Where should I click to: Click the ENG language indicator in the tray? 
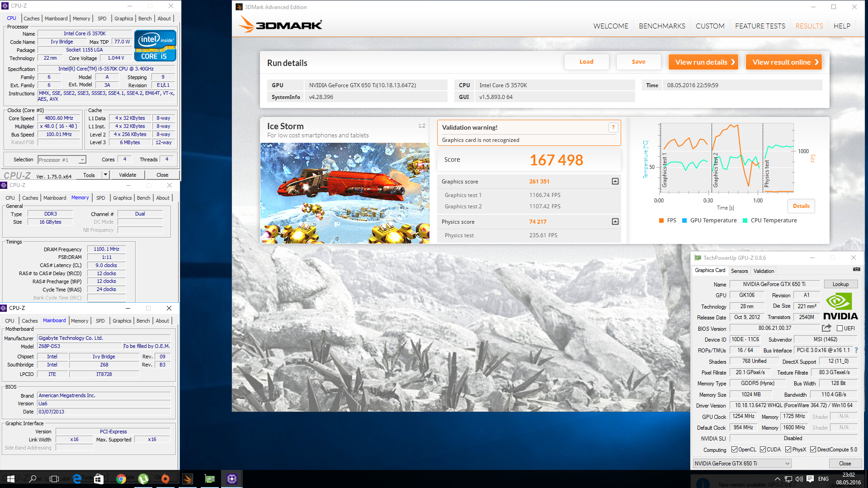click(x=823, y=479)
